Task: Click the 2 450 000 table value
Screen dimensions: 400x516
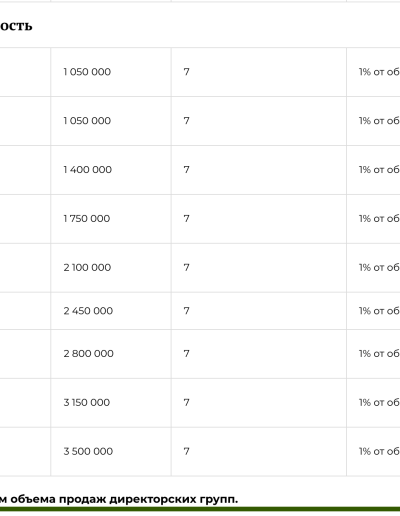Action: click(x=88, y=311)
